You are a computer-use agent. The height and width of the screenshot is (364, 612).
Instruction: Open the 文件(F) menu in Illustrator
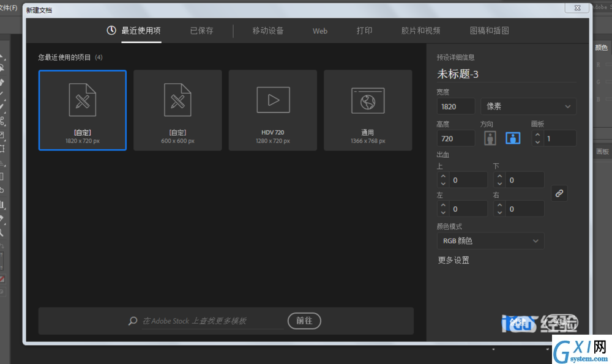tap(9, 8)
